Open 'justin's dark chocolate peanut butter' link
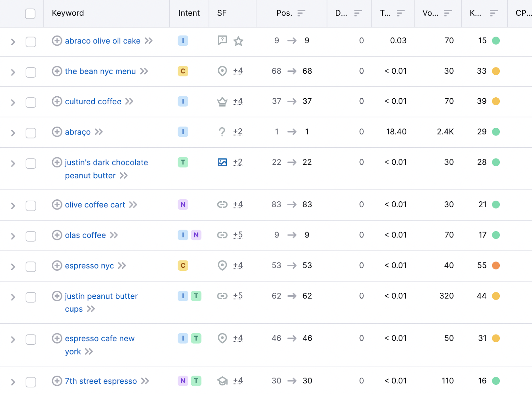 (106, 169)
